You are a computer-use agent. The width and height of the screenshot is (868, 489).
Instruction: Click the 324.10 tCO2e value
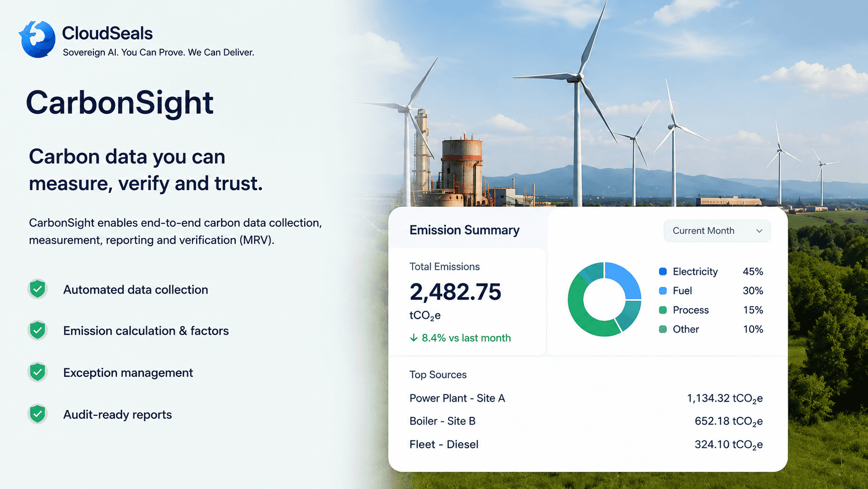pyautogui.click(x=729, y=445)
